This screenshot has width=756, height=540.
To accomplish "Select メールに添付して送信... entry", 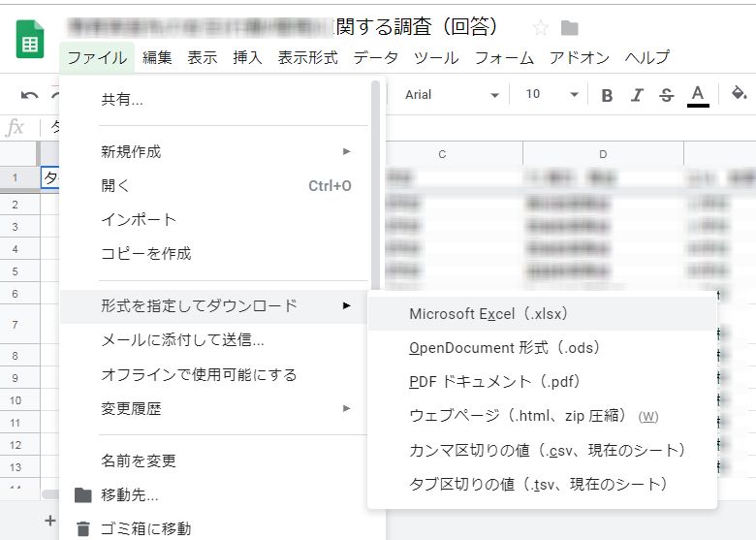I will [215, 340].
